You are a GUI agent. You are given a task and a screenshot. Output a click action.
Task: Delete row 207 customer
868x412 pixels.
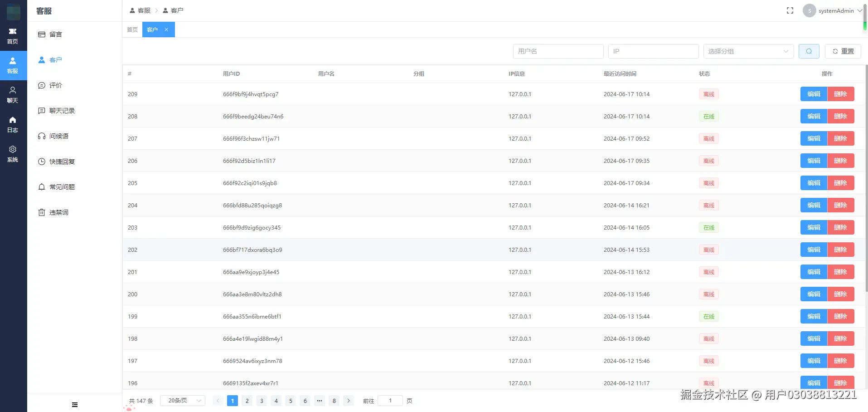coord(840,138)
